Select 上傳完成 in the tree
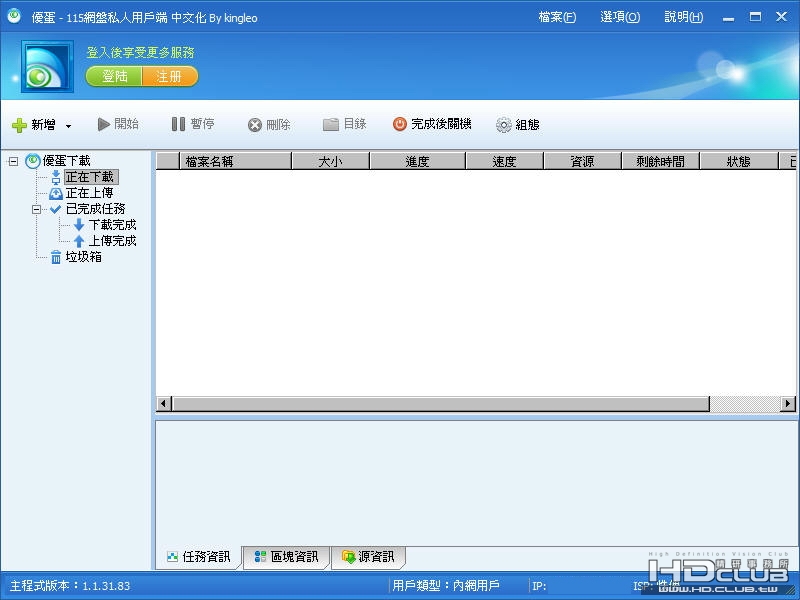The width and height of the screenshot is (800, 600). click(112, 241)
